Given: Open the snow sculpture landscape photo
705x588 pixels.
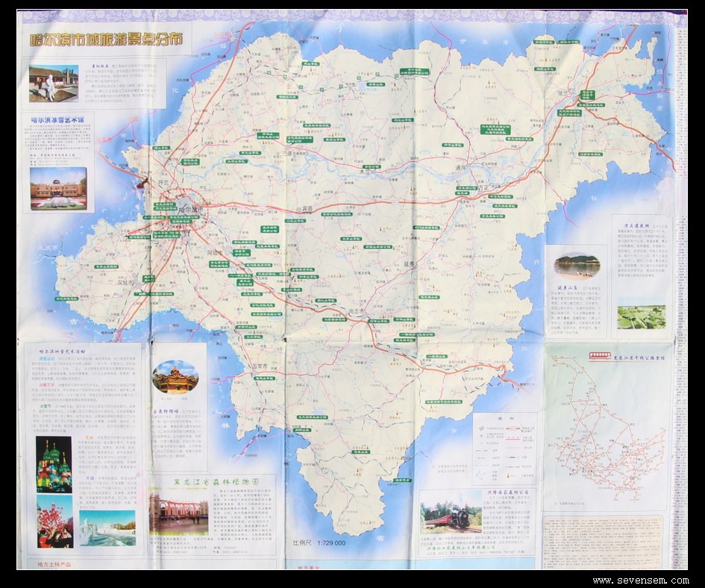Looking at the screenshot, I should 107,528.
